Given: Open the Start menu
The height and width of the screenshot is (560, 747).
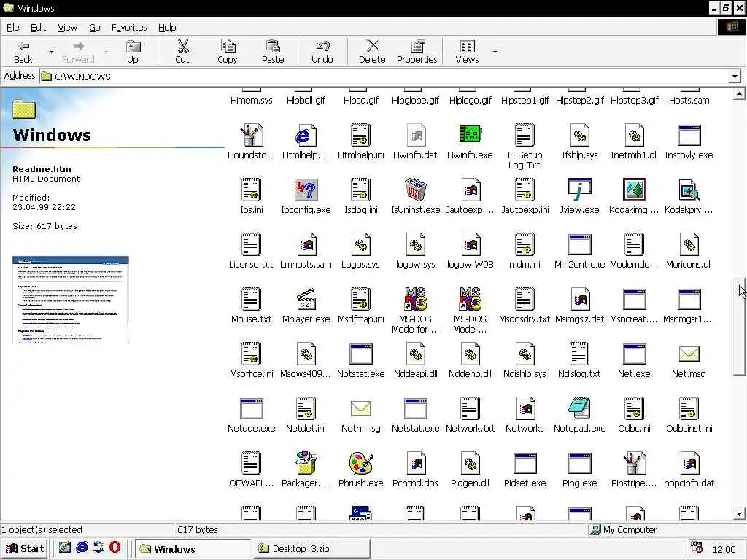Looking at the screenshot, I should [x=25, y=548].
